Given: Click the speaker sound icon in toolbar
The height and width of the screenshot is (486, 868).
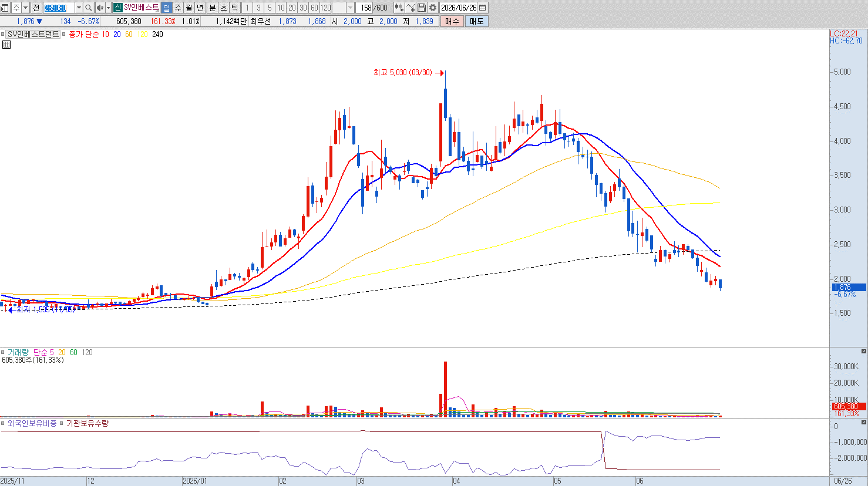Looking at the screenshot, I should [x=99, y=8].
